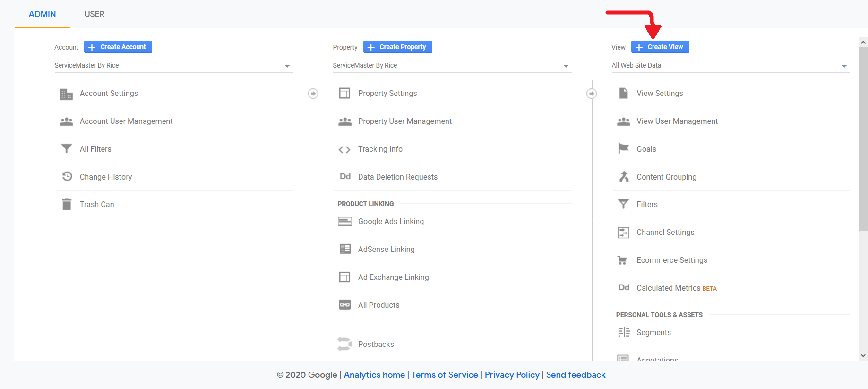Click the Trash Can icon
This screenshot has height=389, width=868.
(x=67, y=204)
